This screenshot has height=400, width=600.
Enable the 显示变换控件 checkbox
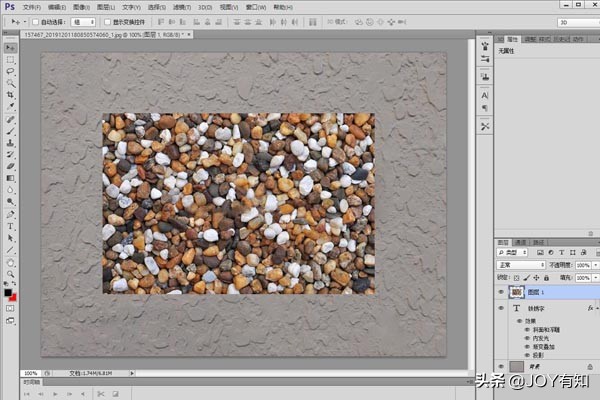click(x=104, y=20)
